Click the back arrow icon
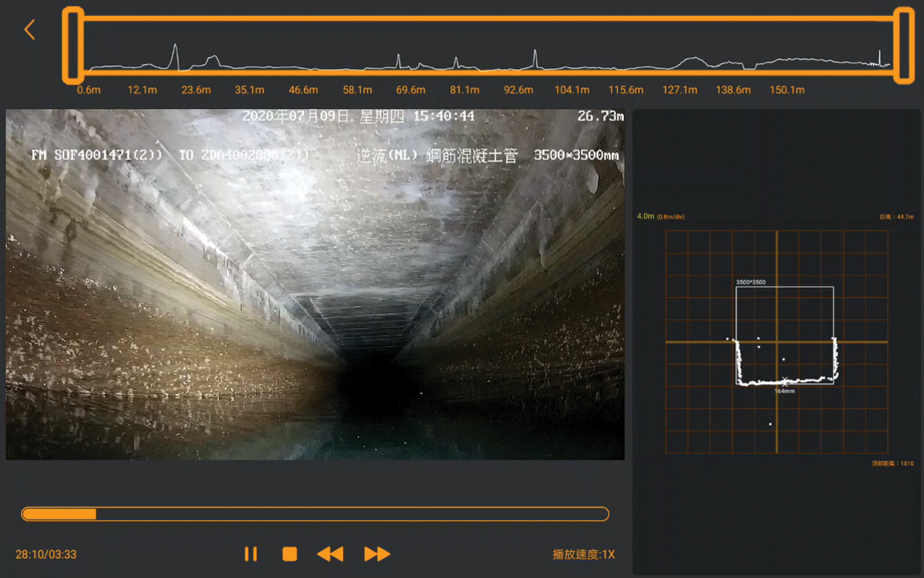Viewport: 924px width, 578px height. 30,30
